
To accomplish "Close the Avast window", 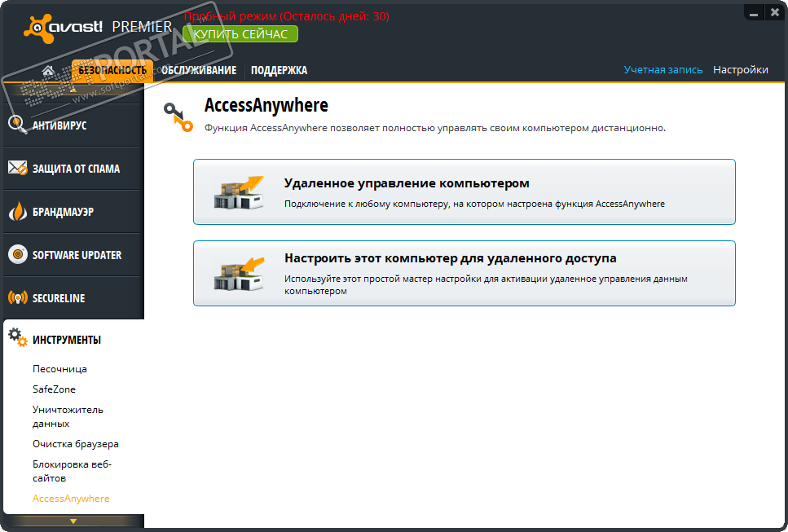I will [x=775, y=13].
